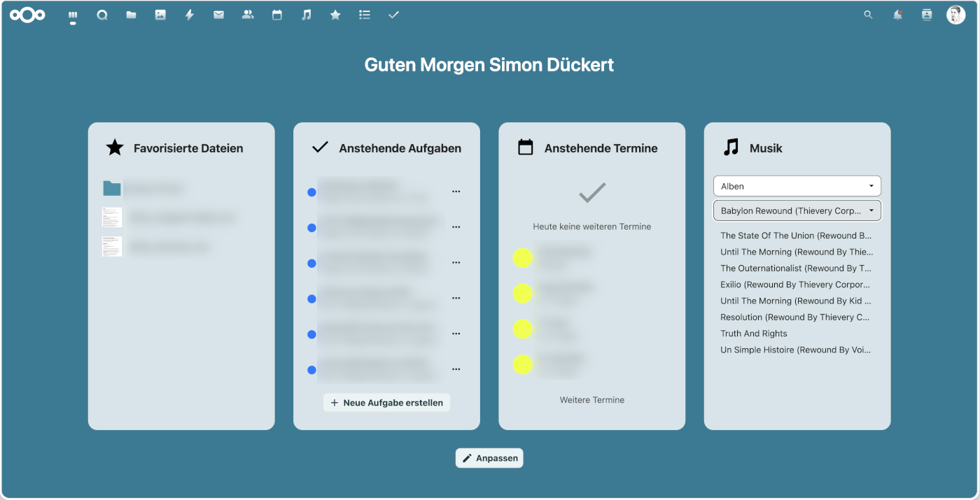Play The Outernationalist track
980x500 pixels.
pos(797,268)
